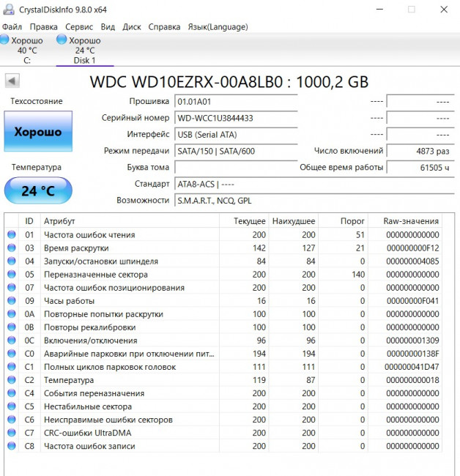Click status orb of attribute 0C row
460x476 pixels.
pyautogui.click(x=12, y=340)
